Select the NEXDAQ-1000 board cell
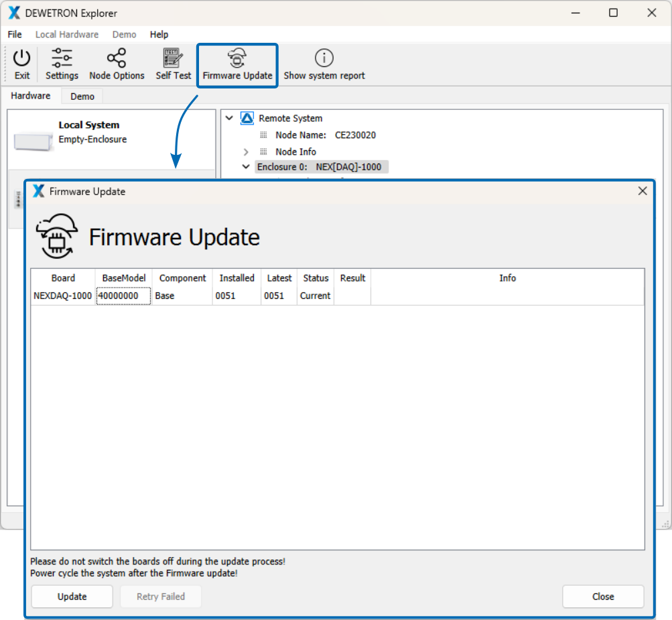The width and height of the screenshot is (672, 620). click(x=63, y=296)
